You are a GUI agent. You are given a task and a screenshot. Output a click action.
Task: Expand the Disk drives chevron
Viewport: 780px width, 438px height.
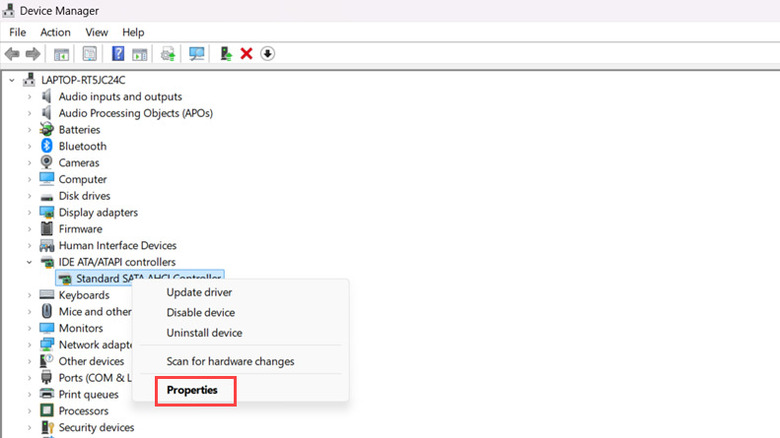[29, 196]
